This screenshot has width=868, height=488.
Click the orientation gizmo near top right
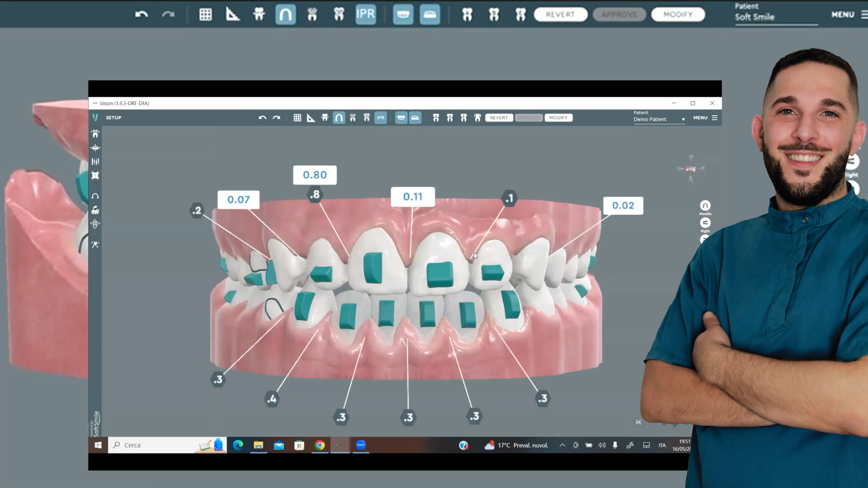[x=691, y=169]
